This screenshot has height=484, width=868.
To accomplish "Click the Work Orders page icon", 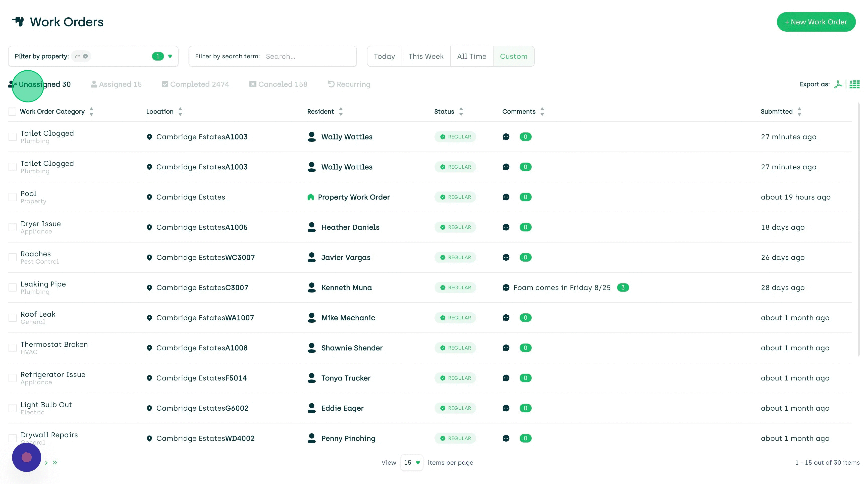I will pos(18,22).
